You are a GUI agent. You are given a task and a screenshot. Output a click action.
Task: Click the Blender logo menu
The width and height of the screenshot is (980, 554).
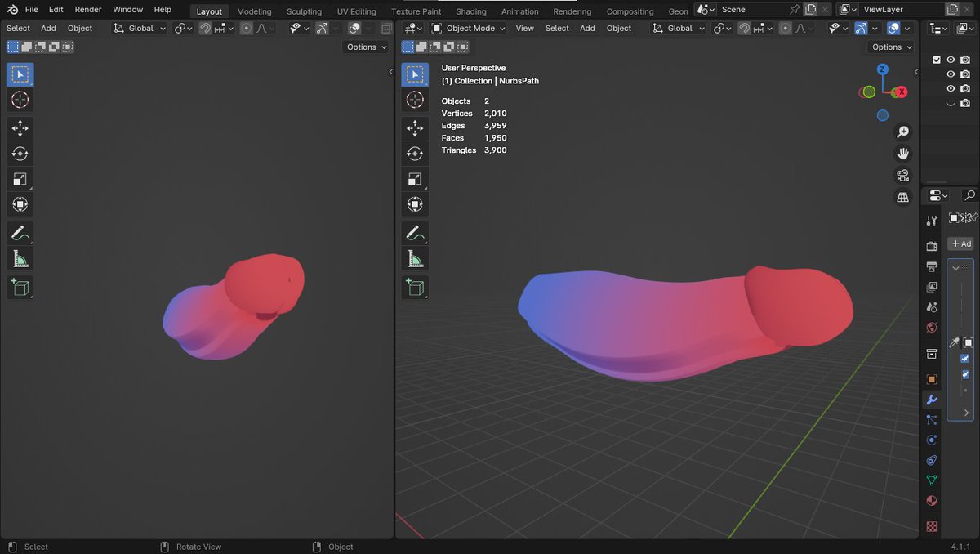(x=12, y=10)
